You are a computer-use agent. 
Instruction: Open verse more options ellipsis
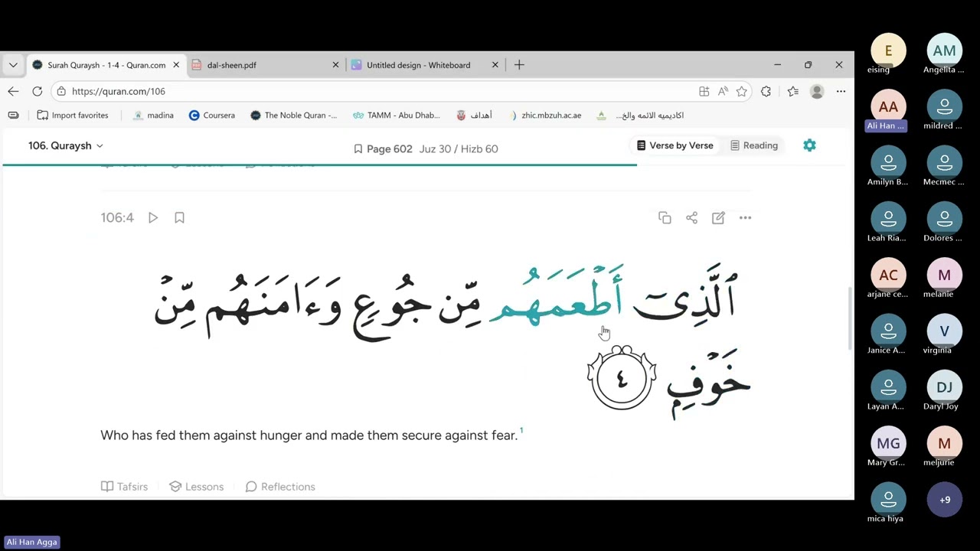pos(745,218)
